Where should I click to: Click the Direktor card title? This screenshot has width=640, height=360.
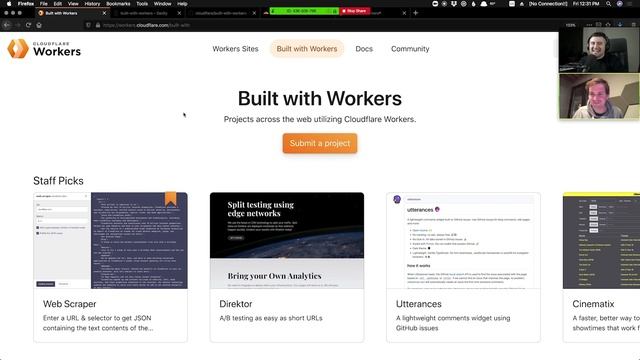coord(236,304)
